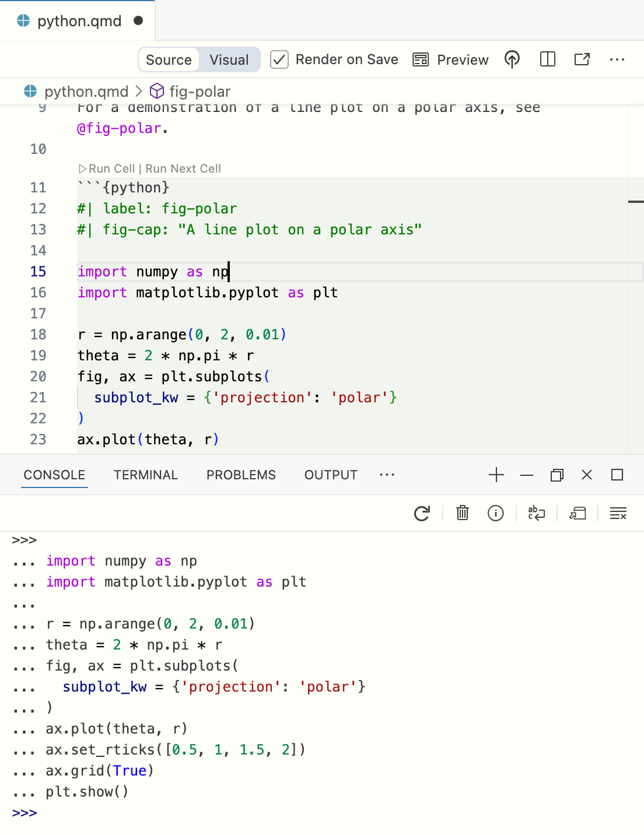The width and height of the screenshot is (644, 835).
Task: Open more actions via the editor ellipsis
Action: point(617,59)
